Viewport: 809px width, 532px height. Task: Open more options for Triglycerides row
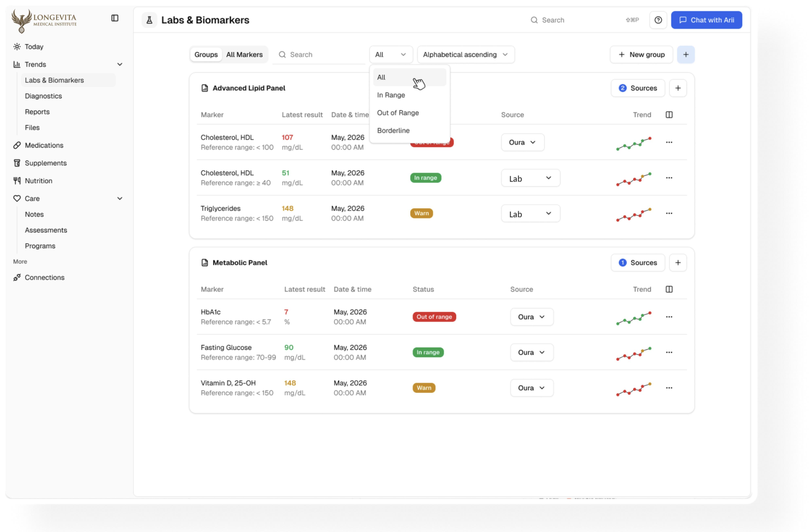[669, 214]
